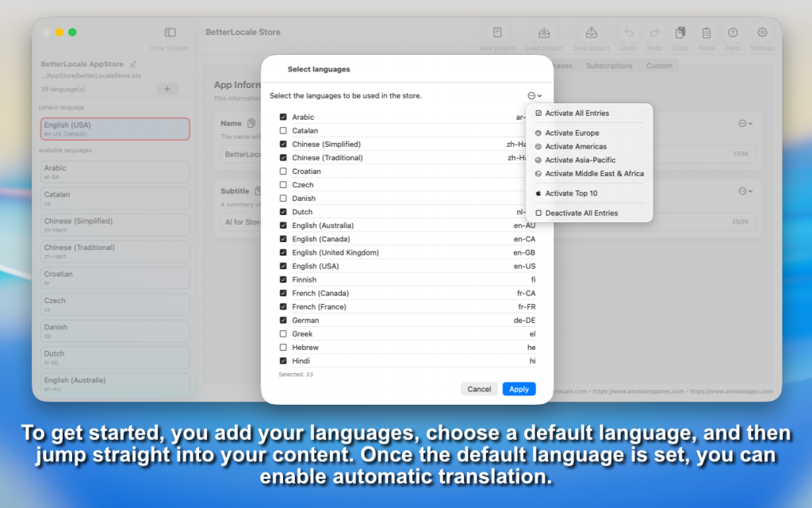Click the Save project icon

[x=591, y=33]
